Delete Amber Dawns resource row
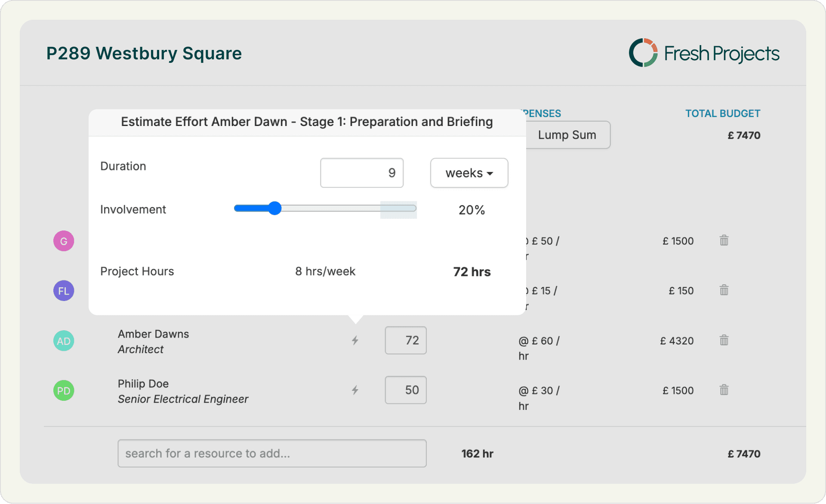 coord(724,340)
